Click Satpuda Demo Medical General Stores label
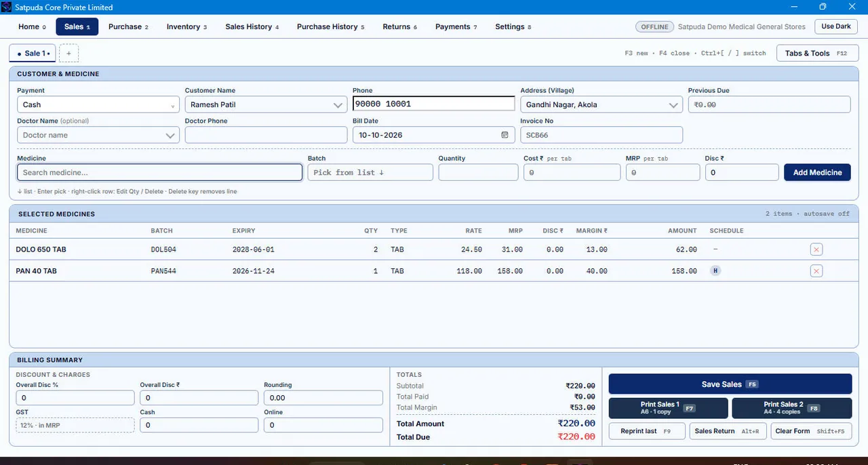Viewport: 868px width, 465px height. tap(743, 26)
